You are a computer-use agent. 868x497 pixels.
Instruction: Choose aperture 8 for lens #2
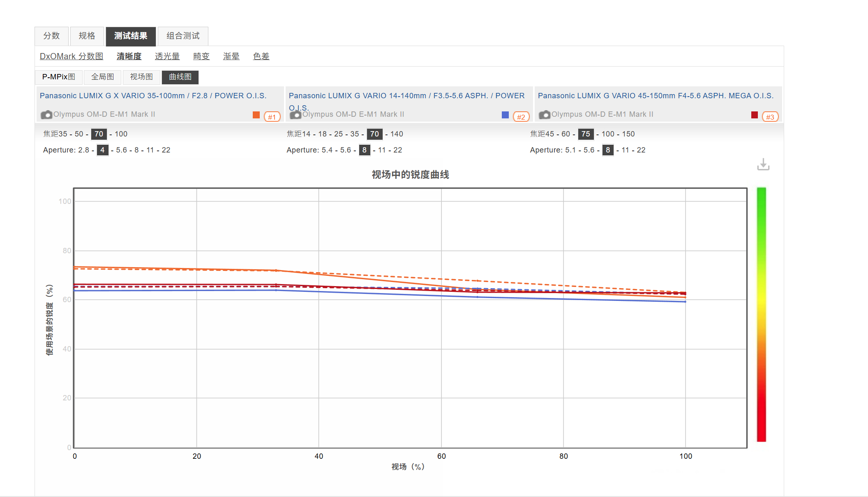pyautogui.click(x=365, y=150)
